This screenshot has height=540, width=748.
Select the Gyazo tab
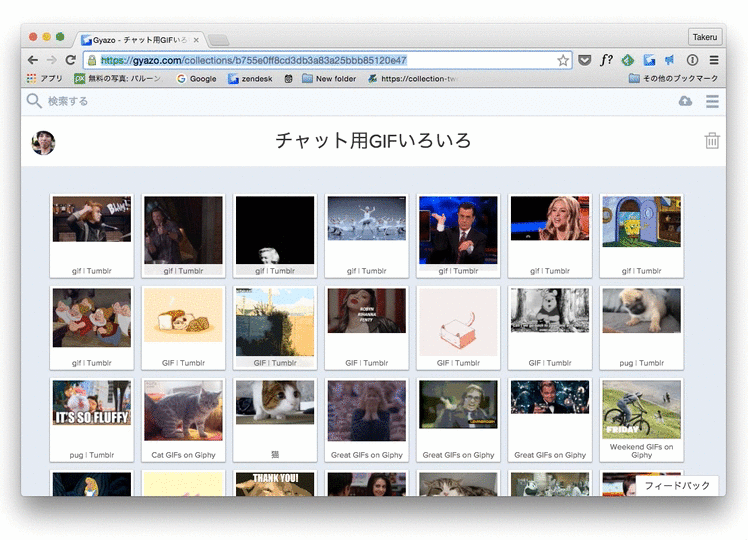pyautogui.click(x=141, y=40)
